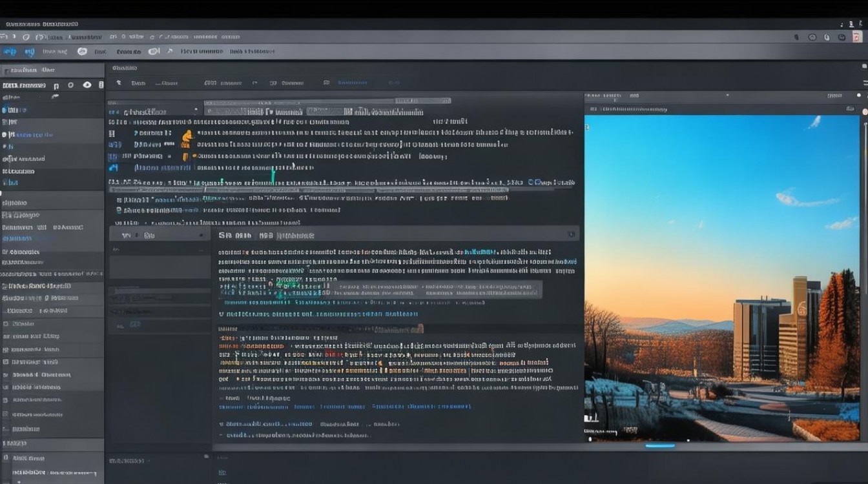Click the larger orange figure icon in the editor

187,138
